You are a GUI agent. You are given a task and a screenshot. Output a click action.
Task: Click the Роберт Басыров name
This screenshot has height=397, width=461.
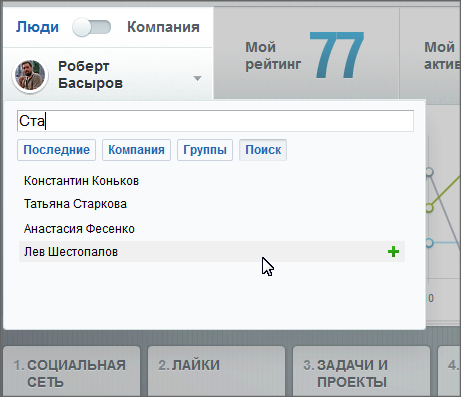point(90,75)
